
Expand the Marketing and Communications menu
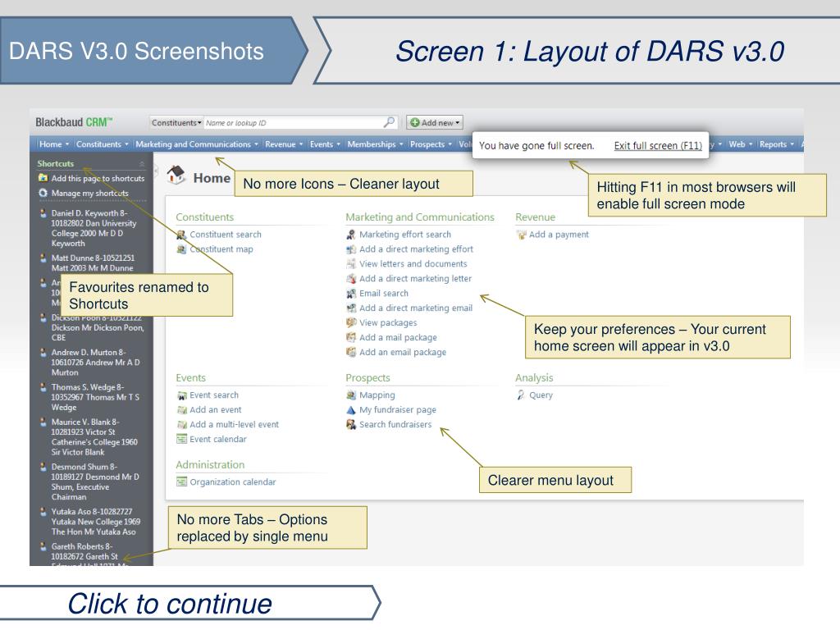click(196, 144)
